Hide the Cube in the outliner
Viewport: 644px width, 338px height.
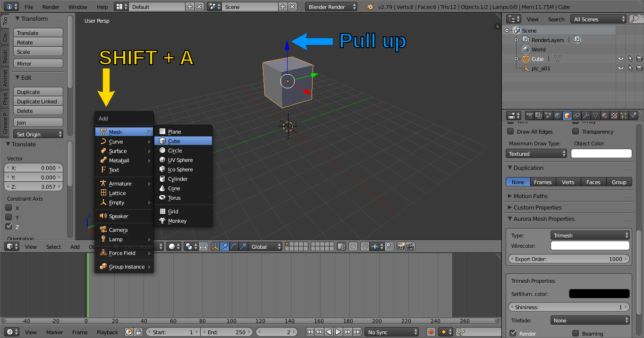(x=621, y=59)
